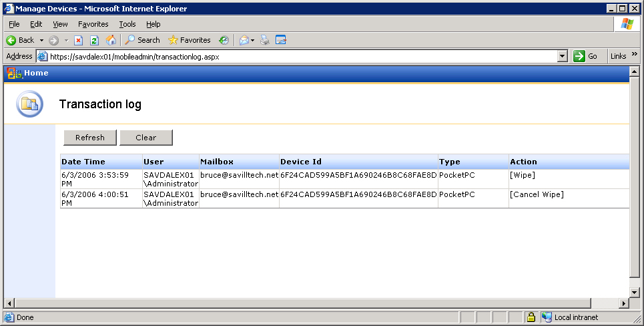Viewport: 644px width, 326px height.
Task: Open the Search magnifier toolbar button
Action: 143,40
